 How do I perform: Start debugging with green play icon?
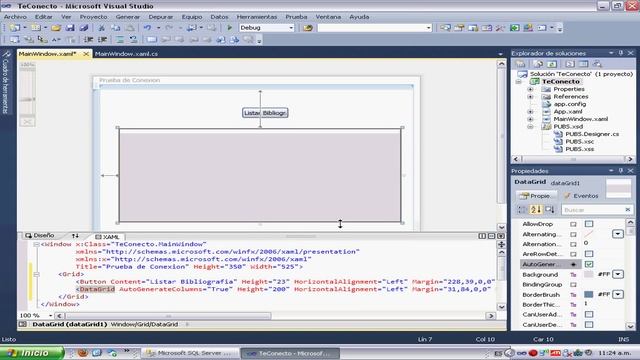point(229,28)
